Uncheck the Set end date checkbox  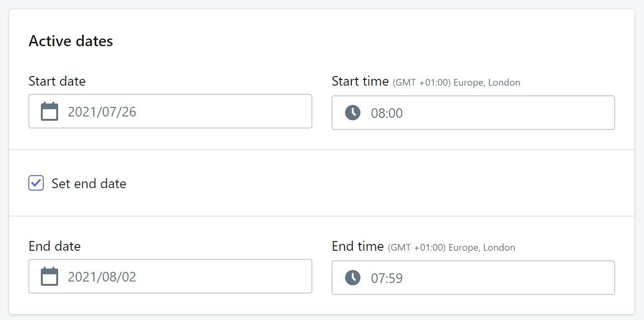tap(36, 183)
